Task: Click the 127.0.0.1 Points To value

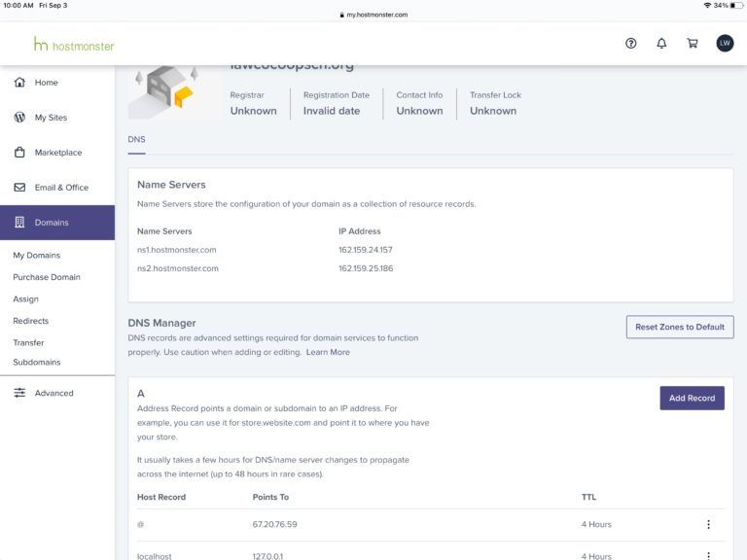Action: pyautogui.click(x=267, y=556)
